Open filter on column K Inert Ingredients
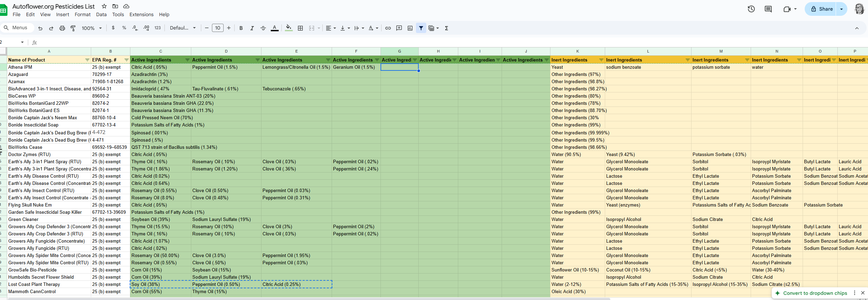The image size is (868, 300). [x=601, y=60]
